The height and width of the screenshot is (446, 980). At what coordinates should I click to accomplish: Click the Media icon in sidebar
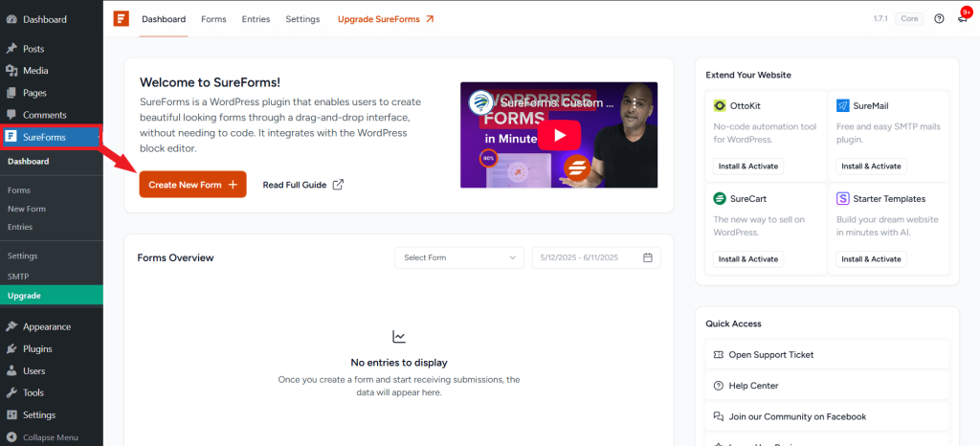point(11,71)
